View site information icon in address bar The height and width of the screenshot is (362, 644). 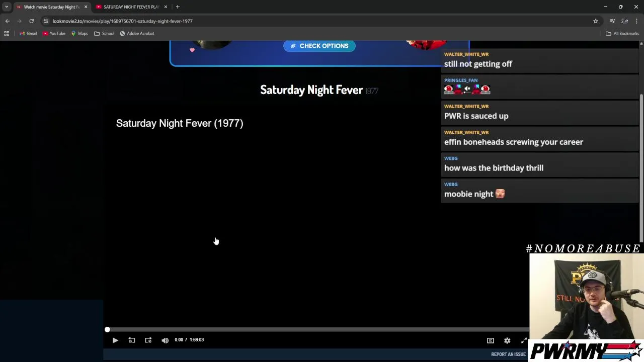coord(46,21)
